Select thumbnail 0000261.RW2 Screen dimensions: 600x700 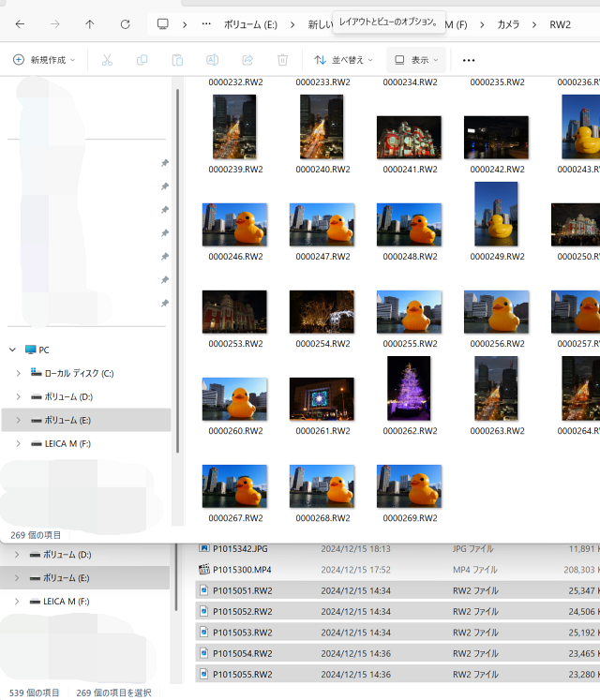(x=322, y=398)
